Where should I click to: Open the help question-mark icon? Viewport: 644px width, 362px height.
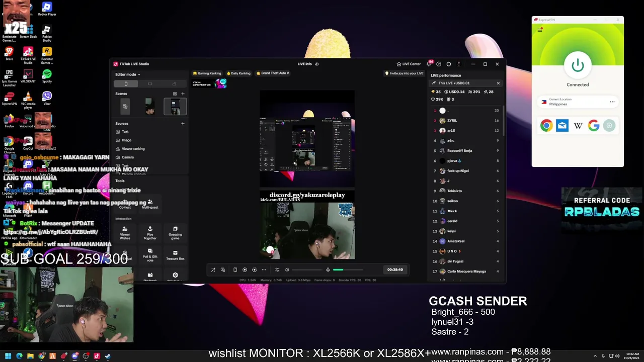[x=439, y=64]
